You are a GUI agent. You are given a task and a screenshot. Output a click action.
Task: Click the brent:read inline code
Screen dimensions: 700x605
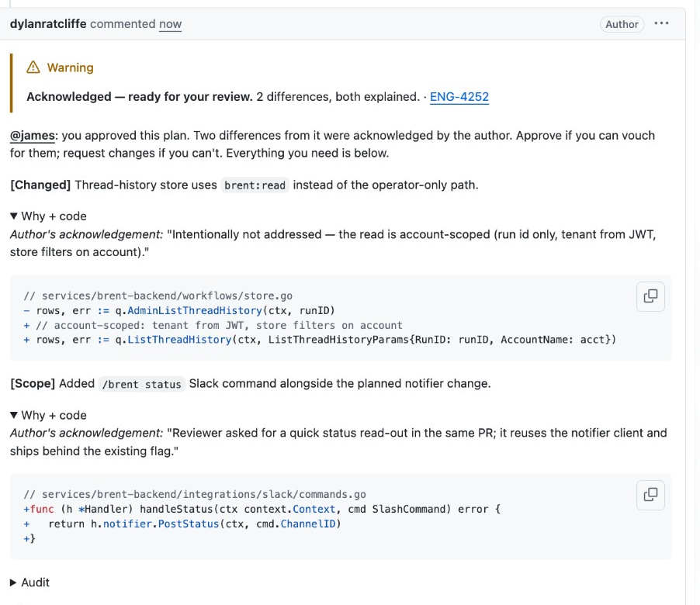[x=255, y=185]
